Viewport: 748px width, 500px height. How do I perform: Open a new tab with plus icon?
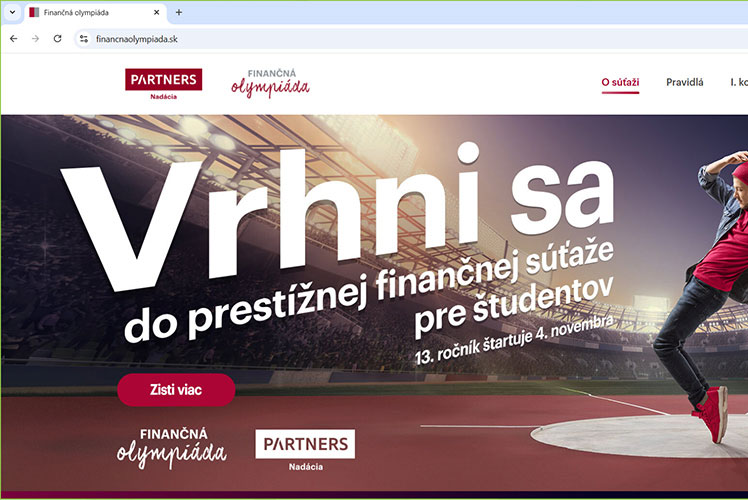(x=179, y=12)
